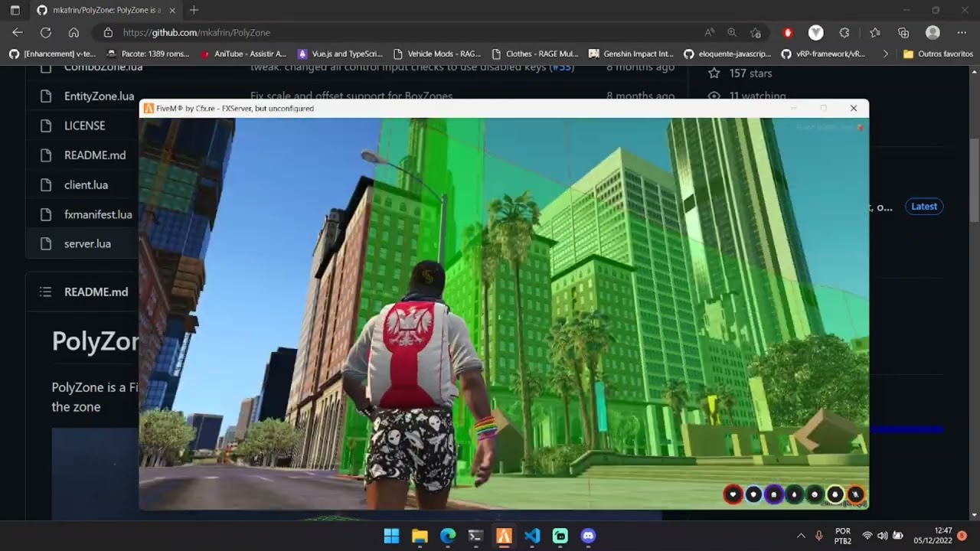Open the notification badge showing 8
Screen dimensions: 980x551
coord(962,536)
